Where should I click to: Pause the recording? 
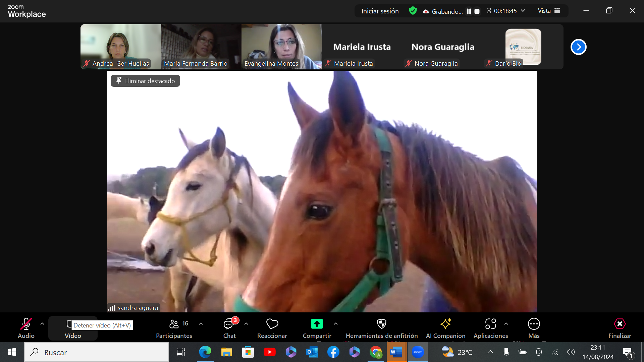point(469,11)
